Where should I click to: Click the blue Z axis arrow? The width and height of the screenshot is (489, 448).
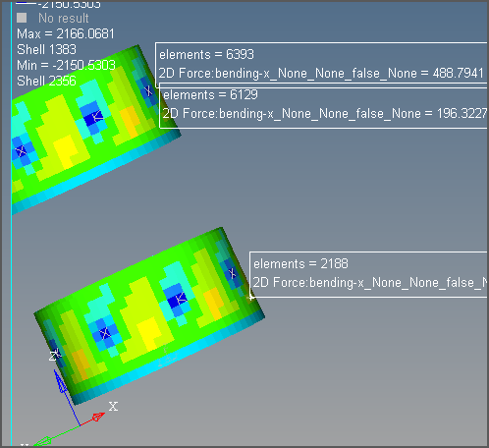coord(66,396)
